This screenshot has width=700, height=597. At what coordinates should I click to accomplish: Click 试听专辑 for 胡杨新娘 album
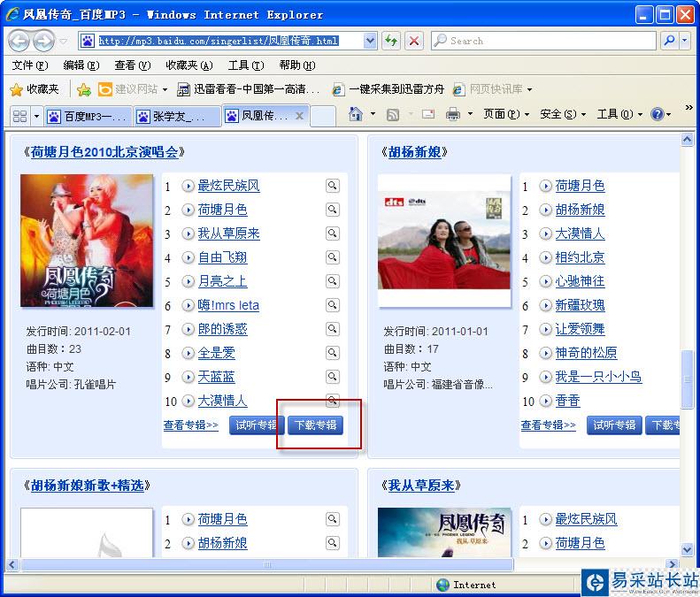(614, 425)
